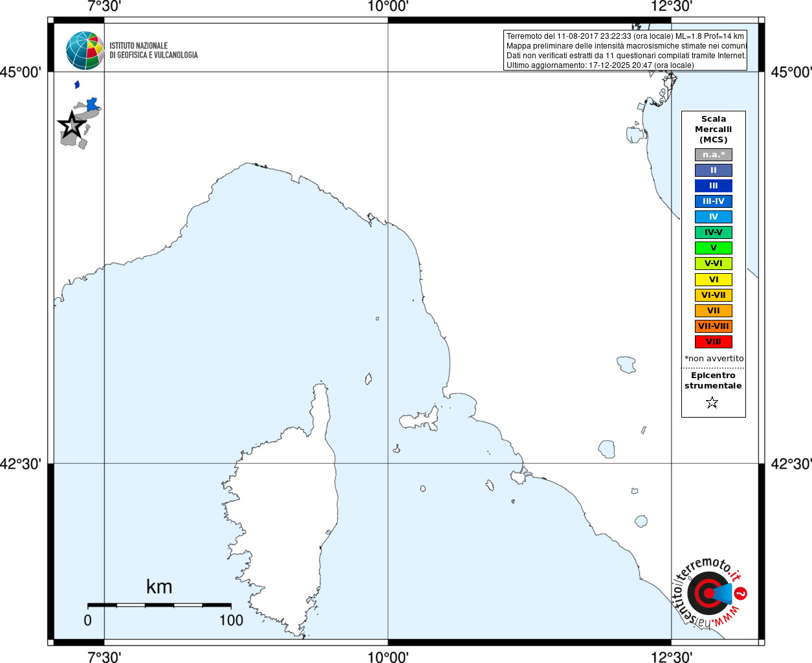Select the intensity V green swatch
Image resolution: width=812 pixels, height=663 pixels.
(714, 248)
